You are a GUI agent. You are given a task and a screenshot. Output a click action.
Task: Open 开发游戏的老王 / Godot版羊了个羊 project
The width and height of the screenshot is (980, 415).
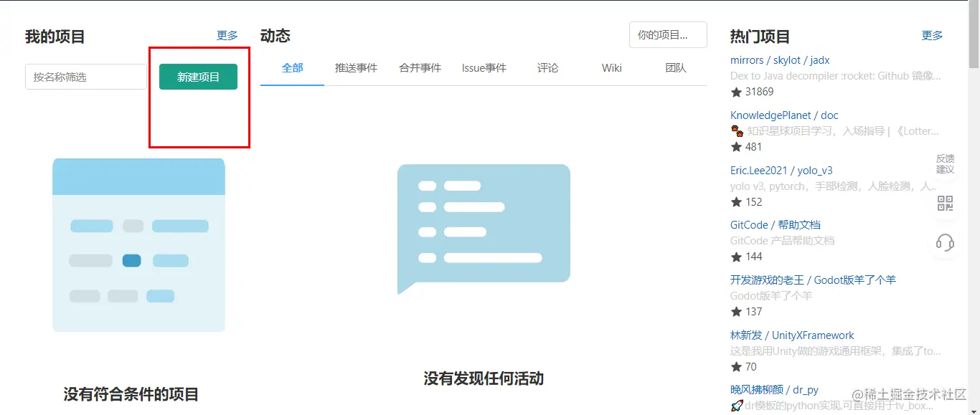click(813, 280)
